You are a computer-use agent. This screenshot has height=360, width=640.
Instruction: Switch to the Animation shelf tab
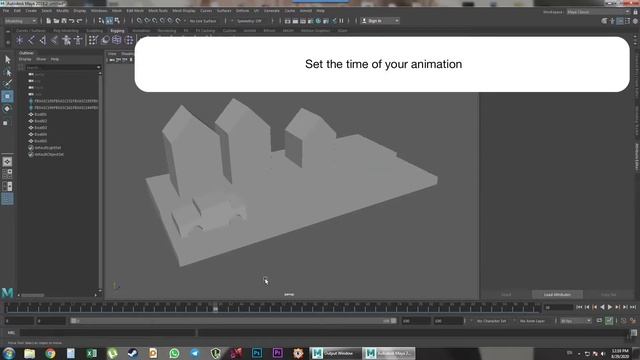click(x=141, y=31)
